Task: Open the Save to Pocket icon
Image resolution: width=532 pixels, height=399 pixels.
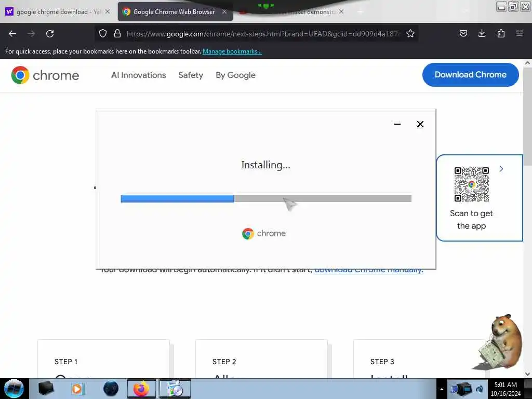Action: [463, 33]
